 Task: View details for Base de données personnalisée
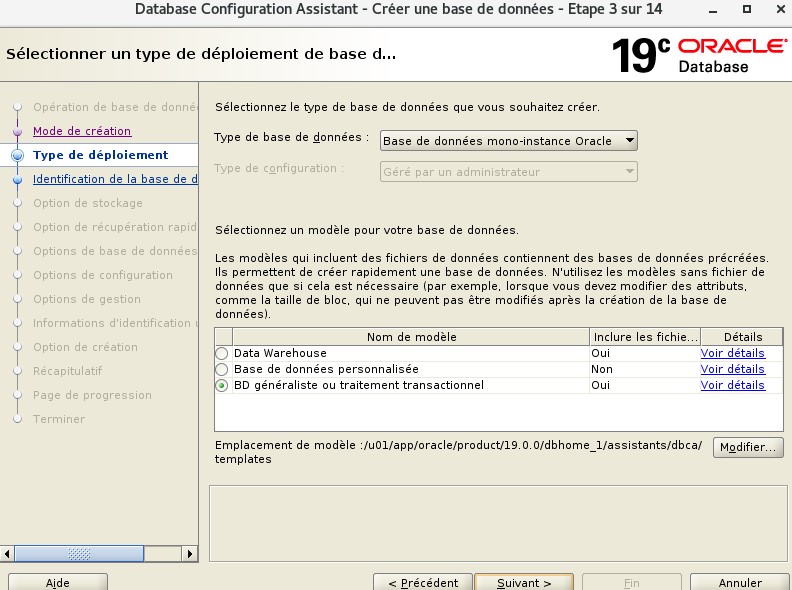coord(732,369)
